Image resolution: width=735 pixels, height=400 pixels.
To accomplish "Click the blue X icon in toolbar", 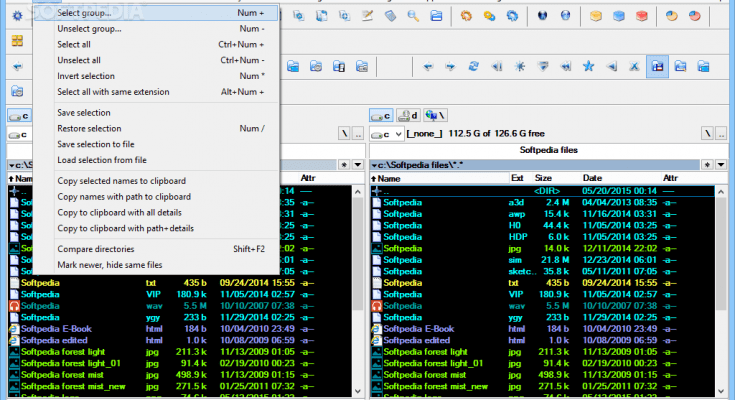I will pos(634,66).
